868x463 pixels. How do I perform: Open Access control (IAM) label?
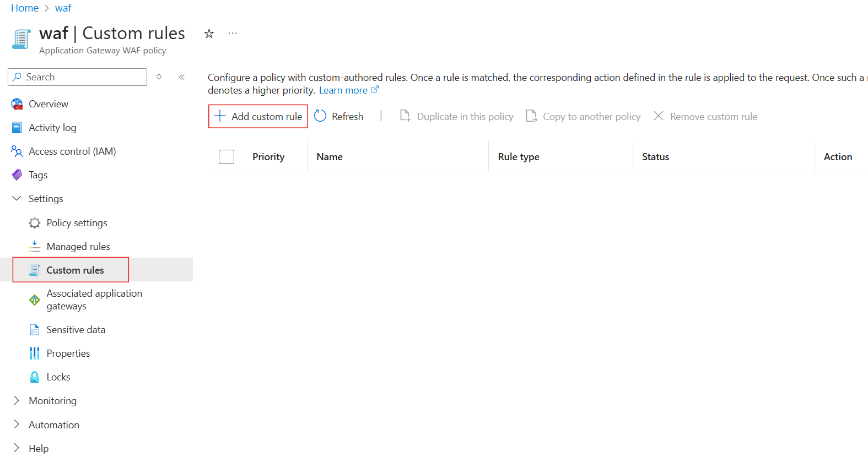pyautogui.click(x=72, y=151)
